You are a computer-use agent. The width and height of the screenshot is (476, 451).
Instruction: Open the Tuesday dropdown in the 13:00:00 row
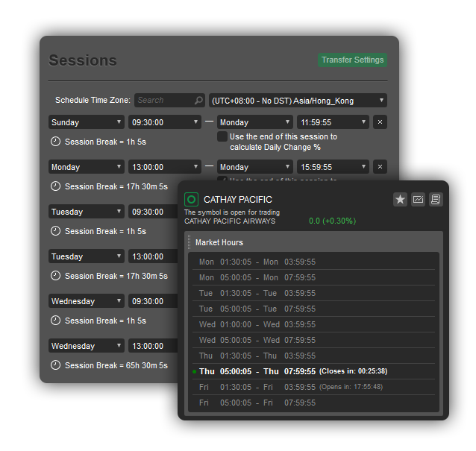pyautogui.click(x=87, y=256)
